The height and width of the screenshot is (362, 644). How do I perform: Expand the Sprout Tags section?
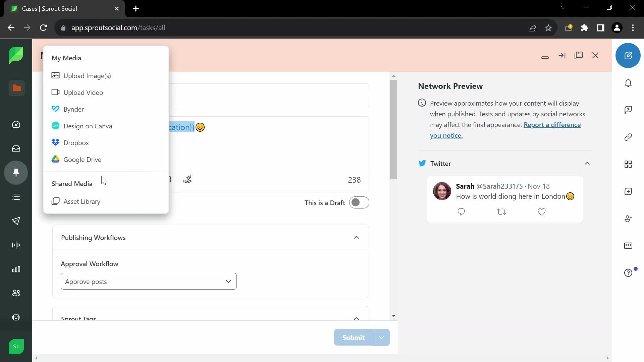(357, 317)
